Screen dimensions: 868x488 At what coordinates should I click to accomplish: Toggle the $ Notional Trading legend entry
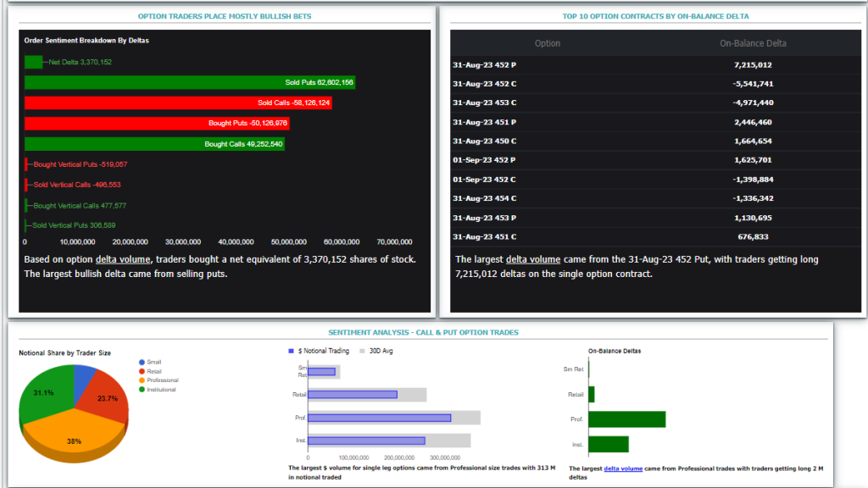point(319,351)
